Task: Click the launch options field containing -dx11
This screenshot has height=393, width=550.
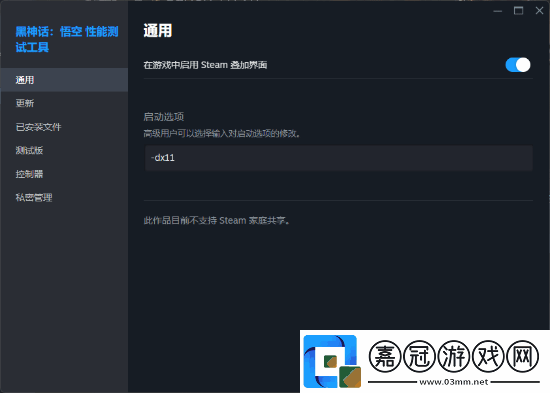Action: click(339, 158)
